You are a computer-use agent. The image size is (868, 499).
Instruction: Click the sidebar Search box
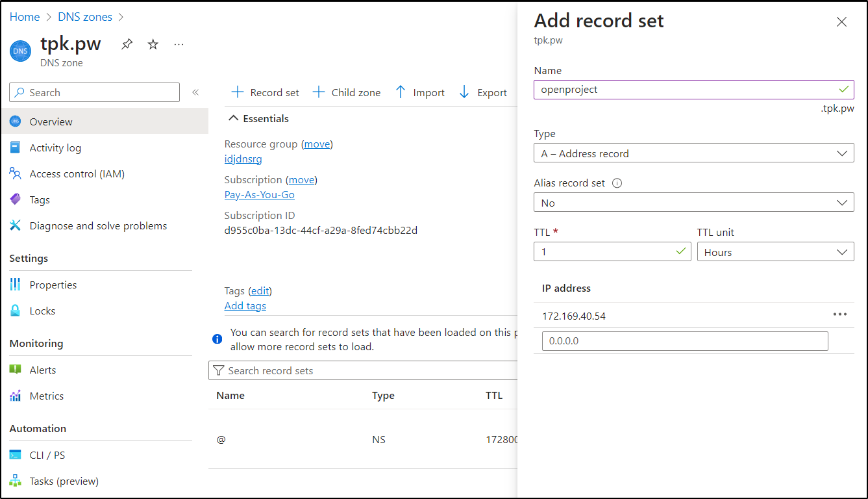[x=94, y=92]
